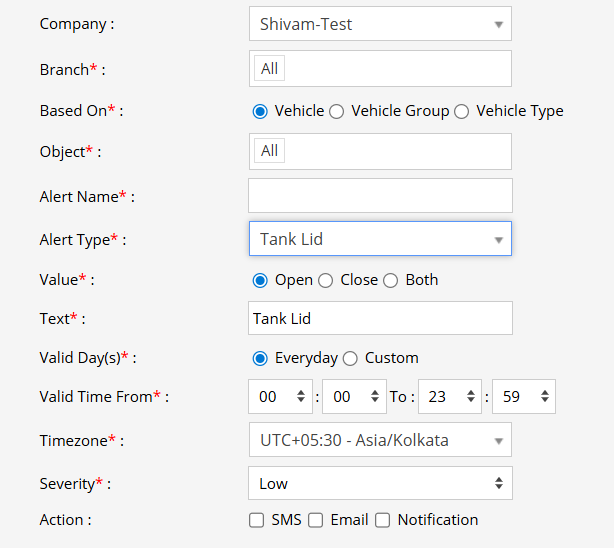Open the Severity dropdown set to Low
The width and height of the screenshot is (614, 548).
[x=379, y=483]
